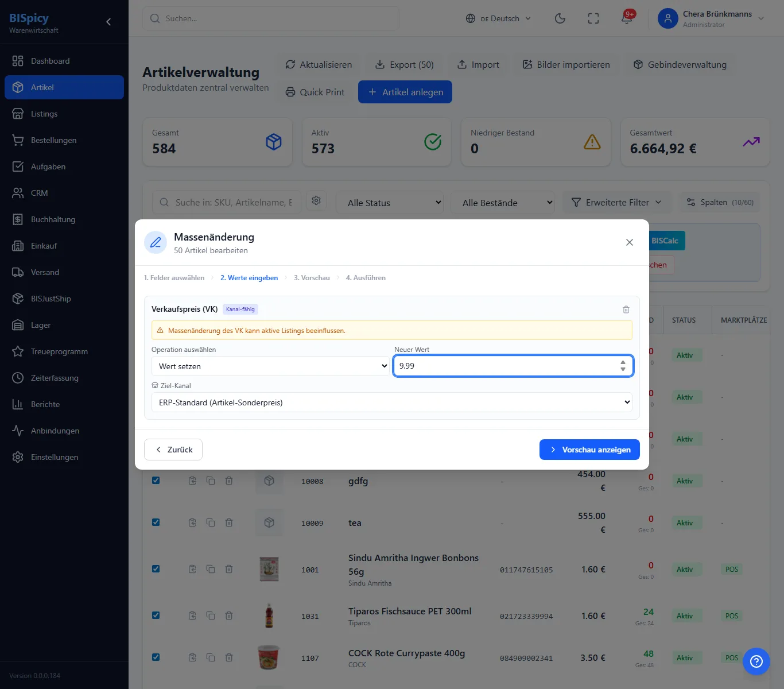This screenshot has width=784, height=689.
Task: Go back with the Zurück button
Action: click(x=173, y=450)
